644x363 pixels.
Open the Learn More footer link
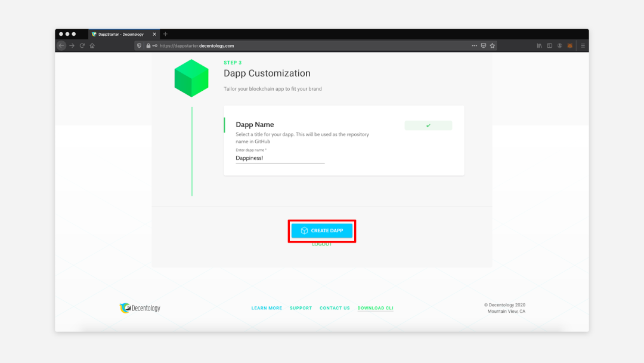tap(267, 308)
